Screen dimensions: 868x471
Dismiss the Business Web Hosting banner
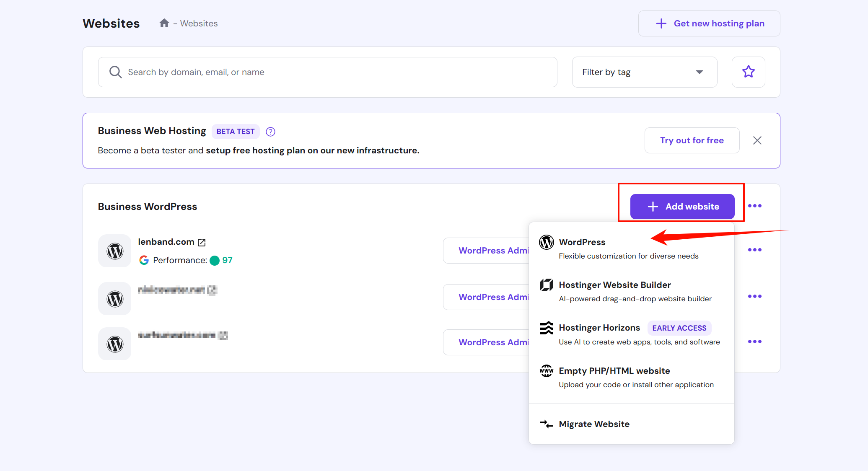click(x=757, y=140)
